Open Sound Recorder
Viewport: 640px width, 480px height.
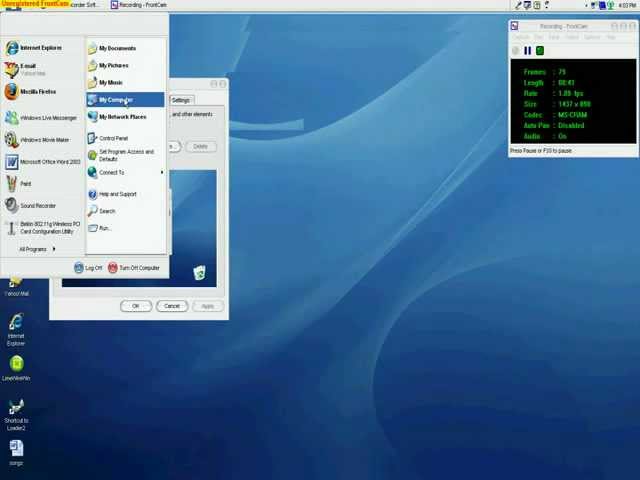tap(42, 206)
